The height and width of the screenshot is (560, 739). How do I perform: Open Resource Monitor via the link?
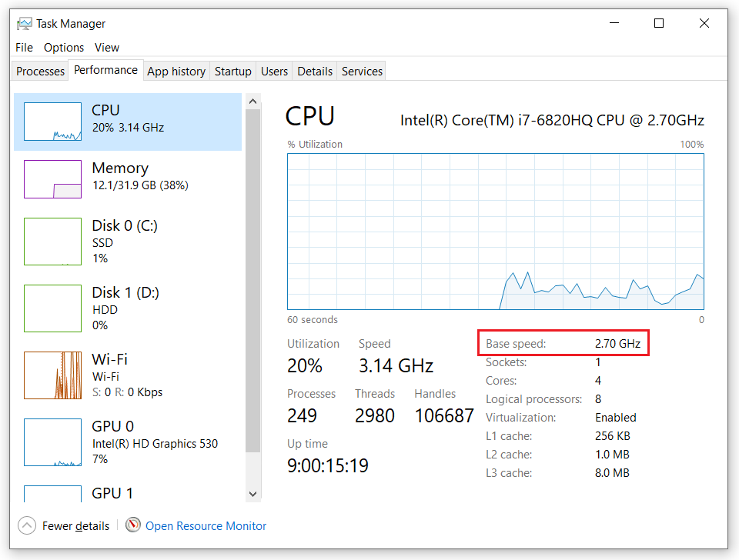[x=205, y=525]
